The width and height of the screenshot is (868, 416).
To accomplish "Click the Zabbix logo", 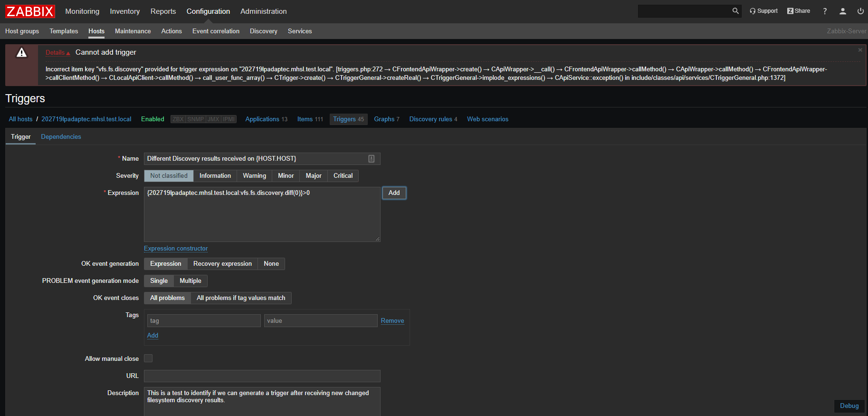I will click(x=30, y=11).
